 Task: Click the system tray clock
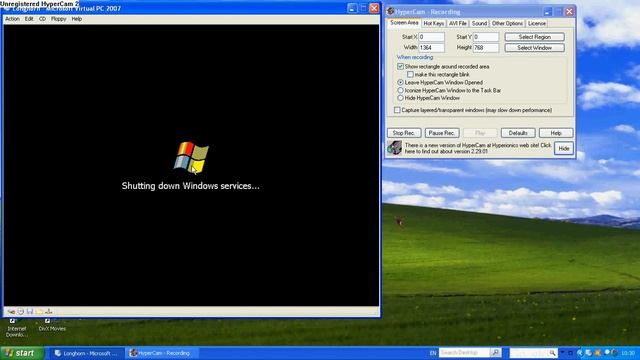[x=628, y=353]
